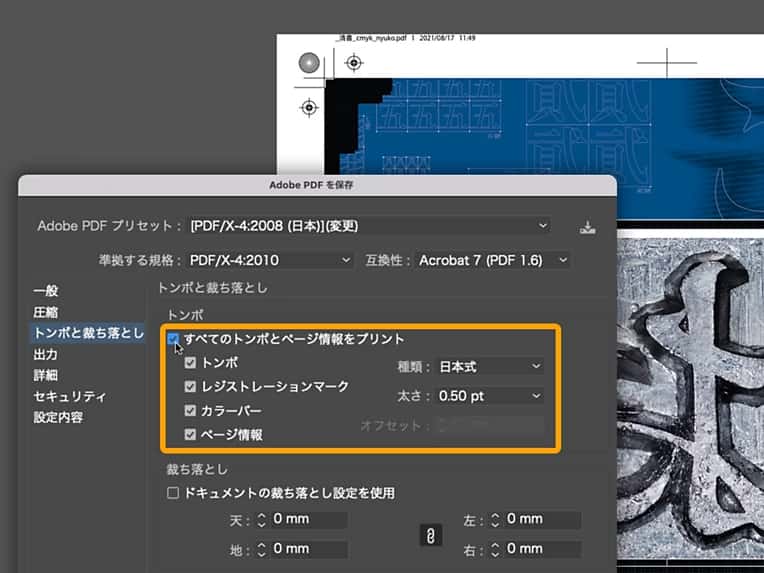Click the disabled オフセット field
764x573 pixels.
490,425
